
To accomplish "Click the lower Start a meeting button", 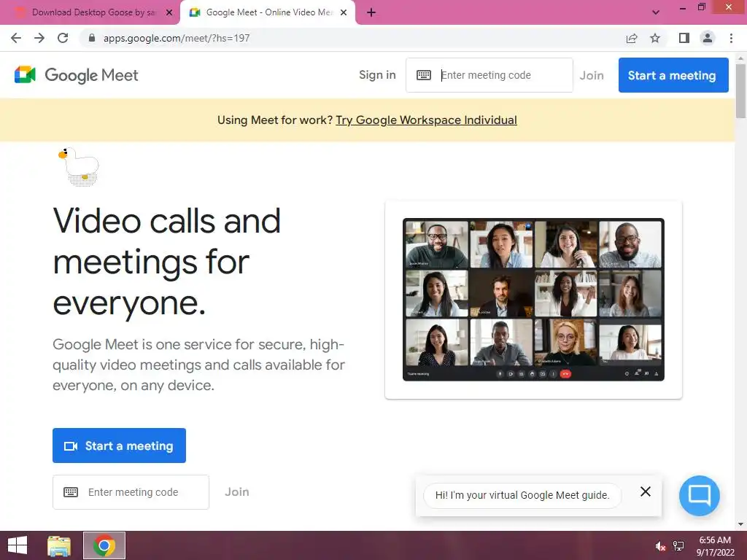I will coord(119,446).
